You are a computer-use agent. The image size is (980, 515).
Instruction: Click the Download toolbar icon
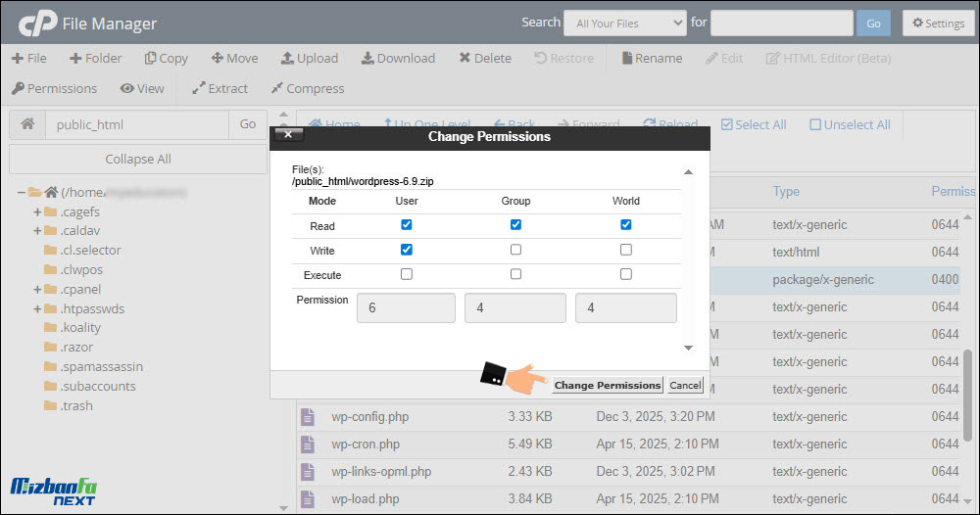tap(367, 59)
